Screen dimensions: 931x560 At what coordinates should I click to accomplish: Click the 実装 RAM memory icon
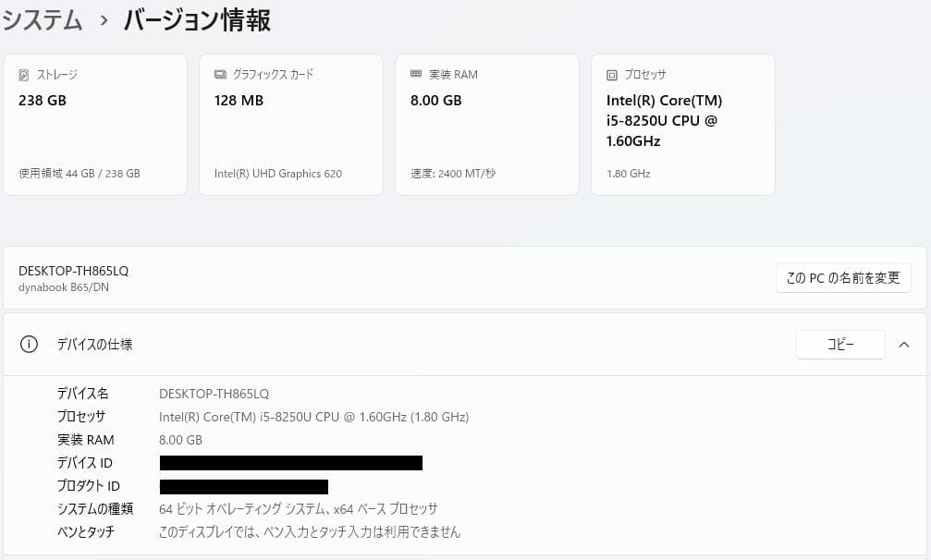pyautogui.click(x=418, y=74)
